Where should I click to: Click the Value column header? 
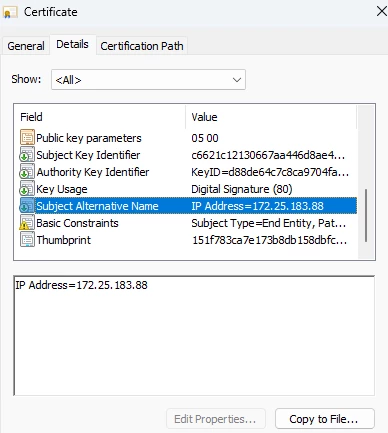pos(271,117)
